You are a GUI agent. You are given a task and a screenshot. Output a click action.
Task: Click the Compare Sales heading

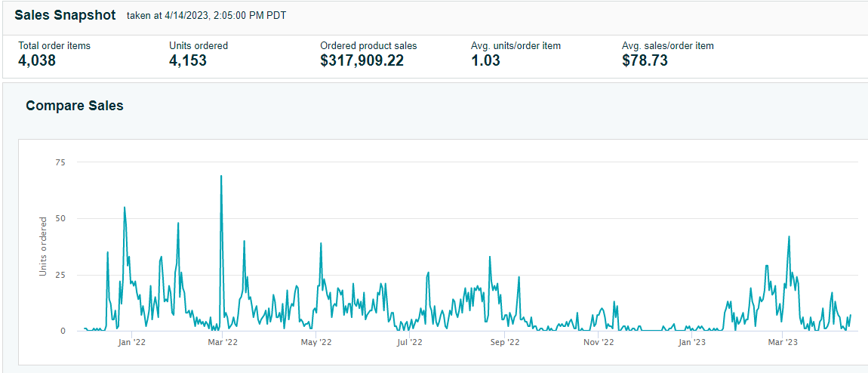click(75, 106)
